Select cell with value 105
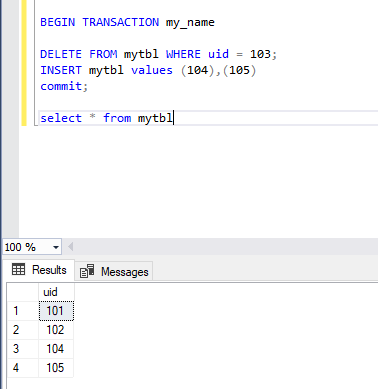 (56, 368)
